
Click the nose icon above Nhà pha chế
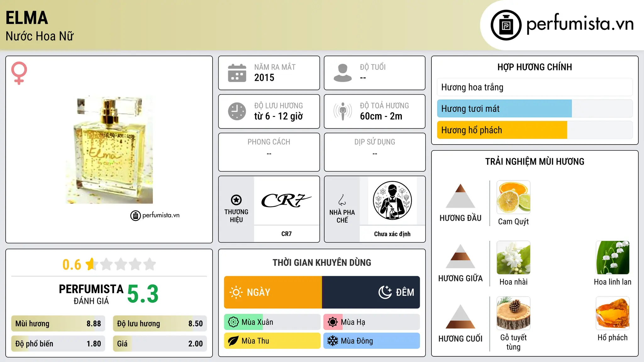[x=342, y=200]
